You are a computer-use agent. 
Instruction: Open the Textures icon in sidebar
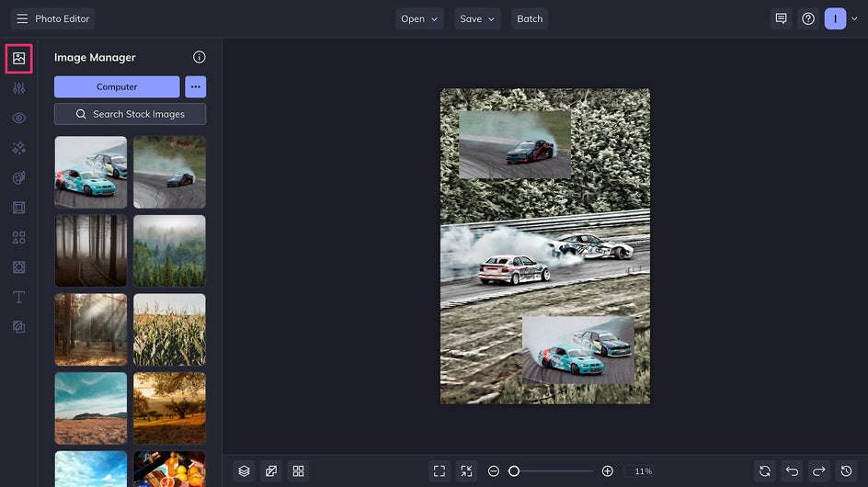click(x=18, y=327)
